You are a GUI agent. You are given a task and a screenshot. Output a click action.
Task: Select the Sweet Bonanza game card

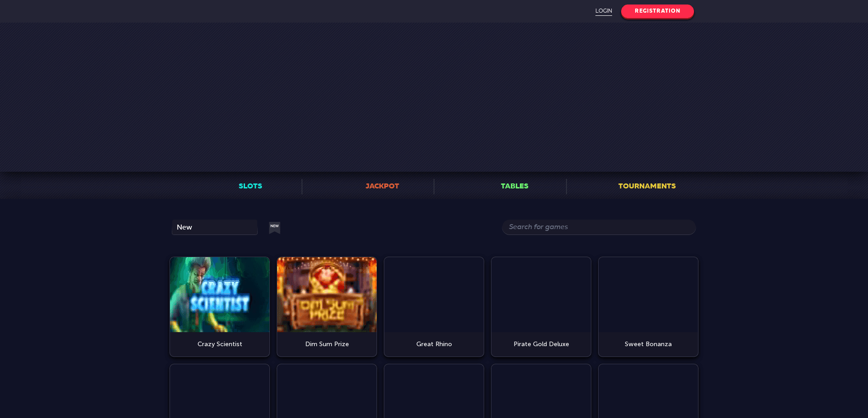point(648,306)
